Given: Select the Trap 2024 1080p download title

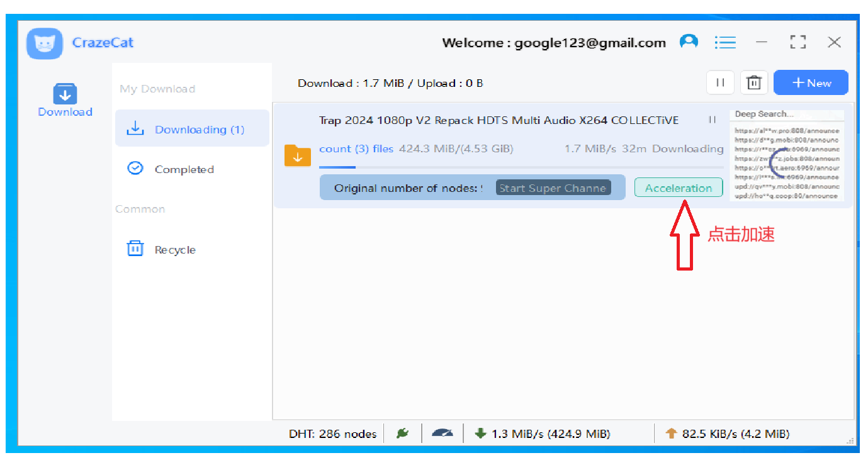Looking at the screenshot, I should 499,120.
